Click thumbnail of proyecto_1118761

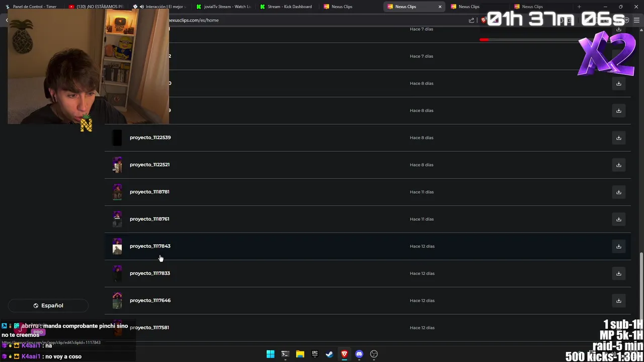click(117, 219)
